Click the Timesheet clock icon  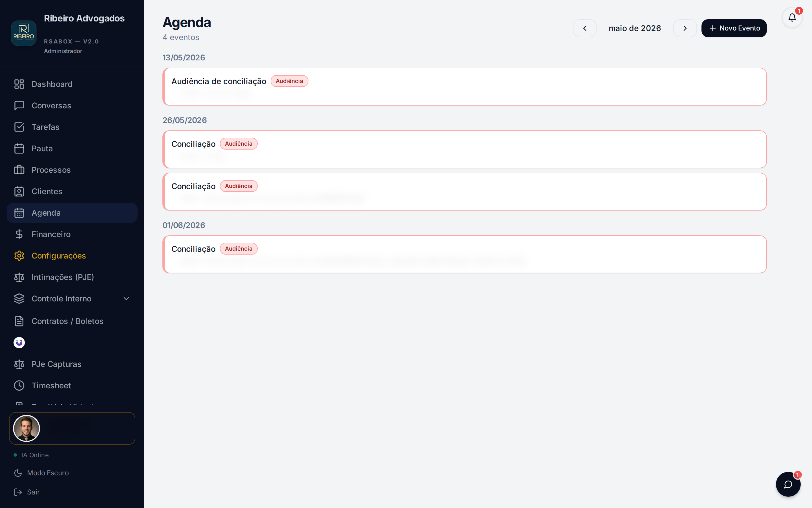[19, 386]
